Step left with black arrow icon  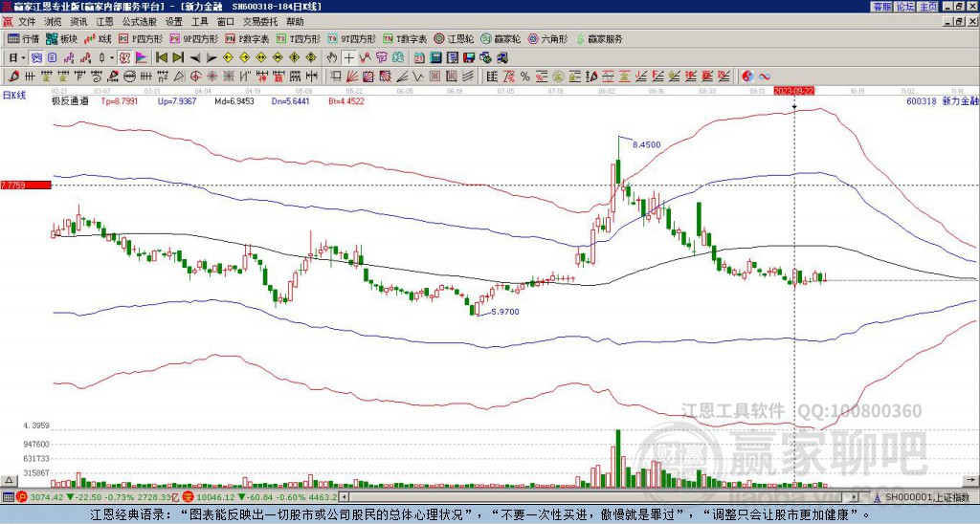click(195, 58)
